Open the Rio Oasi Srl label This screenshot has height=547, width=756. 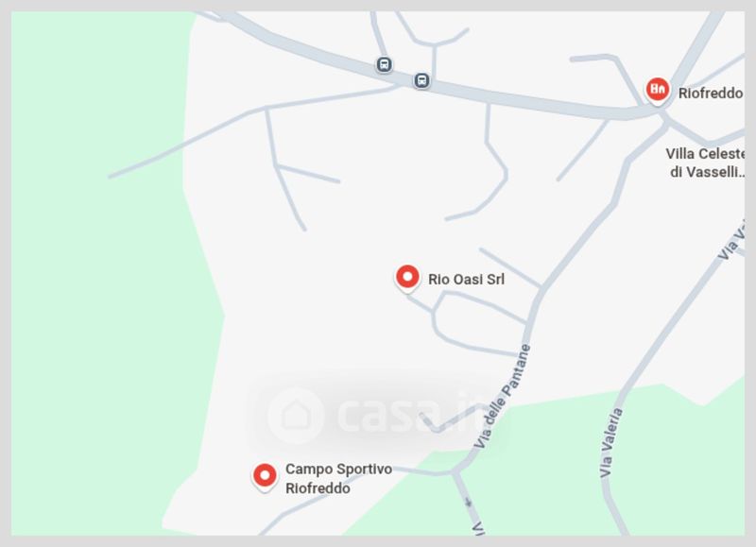coord(466,279)
